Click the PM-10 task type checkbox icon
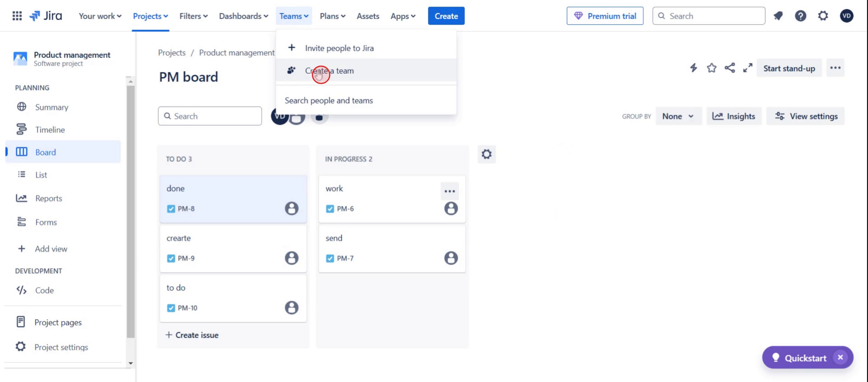 click(x=171, y=308)
